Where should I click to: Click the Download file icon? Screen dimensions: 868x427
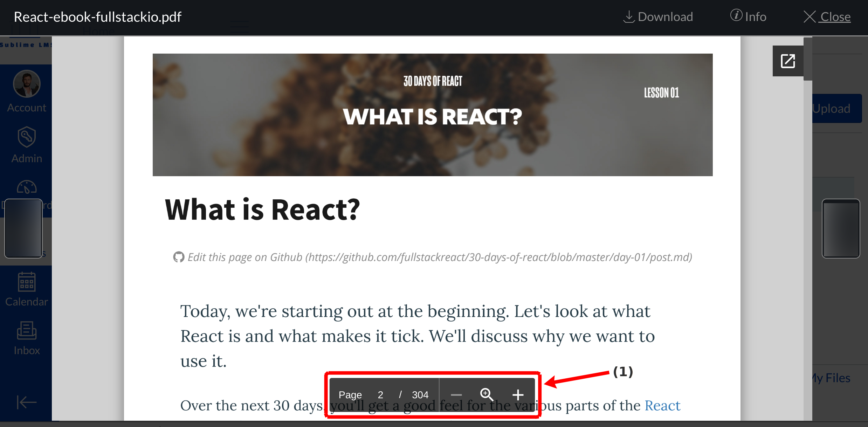(x=629, y=17)
